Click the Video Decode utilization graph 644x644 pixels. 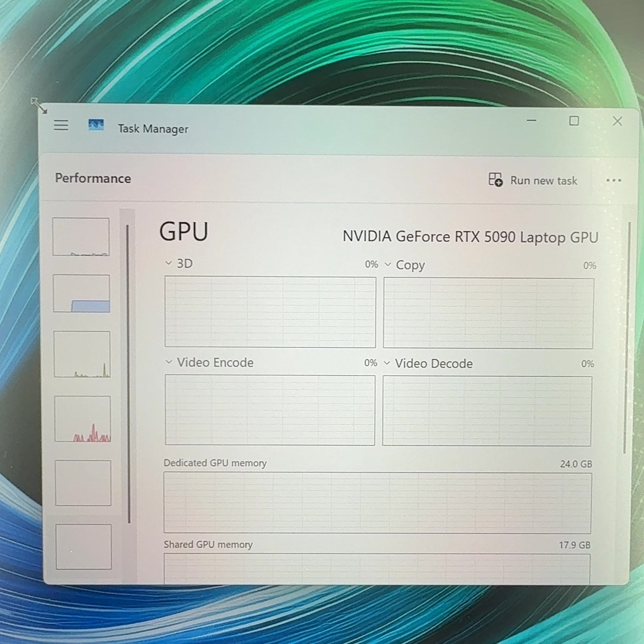487,411
